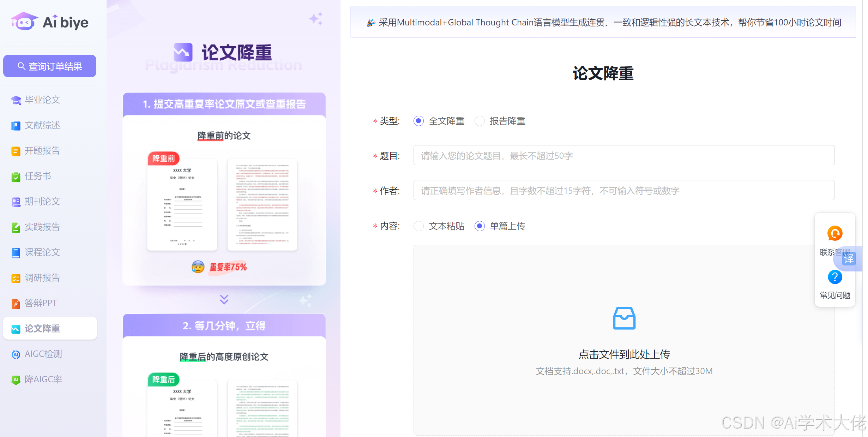The image size is (868, 437).
Task: Open the 降AIGC率 menu item
Action: click(43, 379)
